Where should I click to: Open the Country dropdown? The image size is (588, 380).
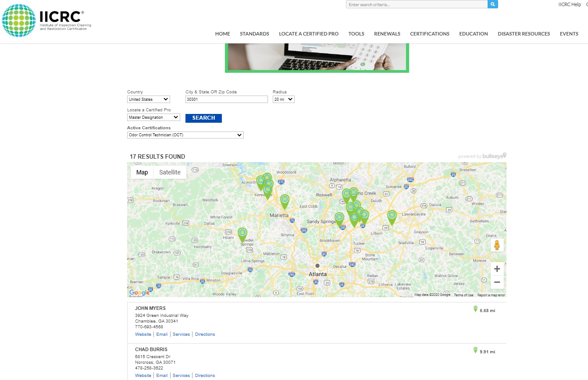point(148,99)
